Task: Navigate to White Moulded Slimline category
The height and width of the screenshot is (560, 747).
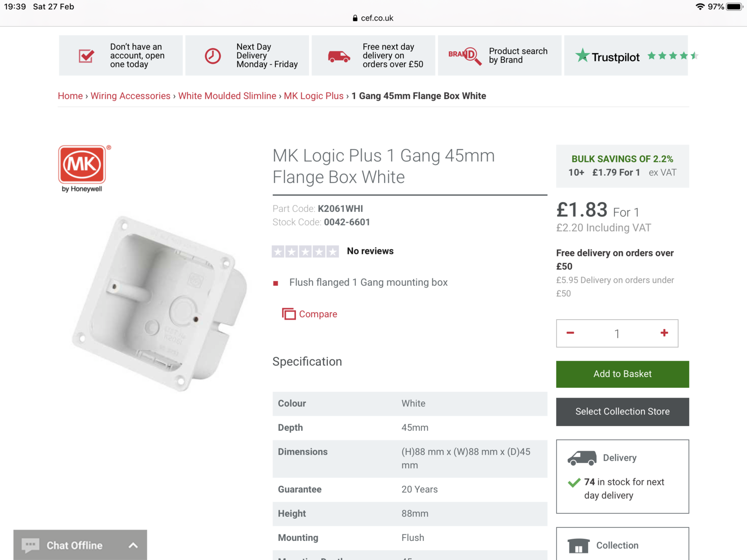Action: pyautogui.click(x=227, y=96)
